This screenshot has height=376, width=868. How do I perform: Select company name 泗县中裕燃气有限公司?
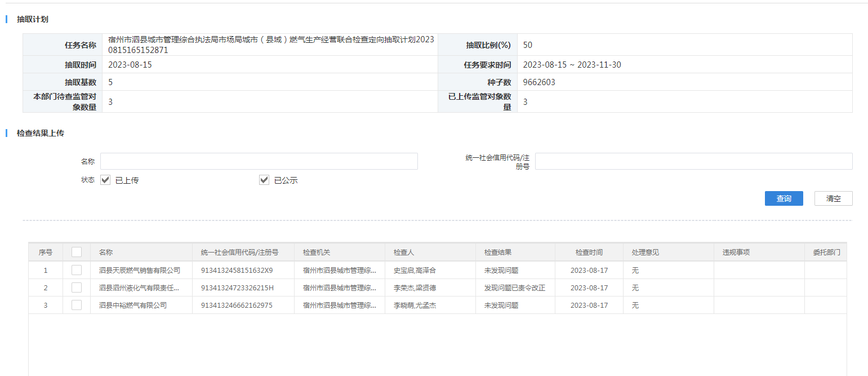click(x=133, y=306)
